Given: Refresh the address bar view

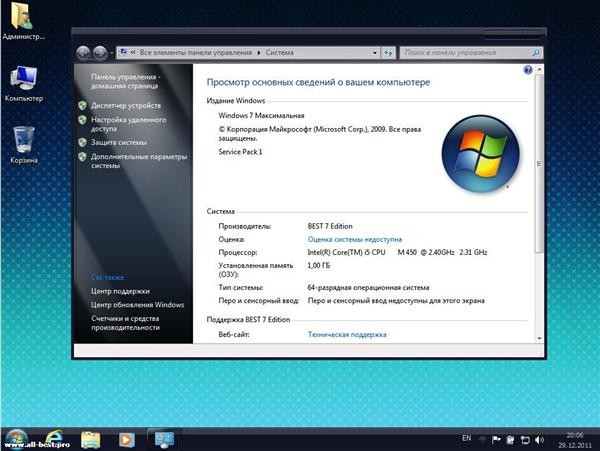Looking at the screenshot, I should click(x=388, y=53).
